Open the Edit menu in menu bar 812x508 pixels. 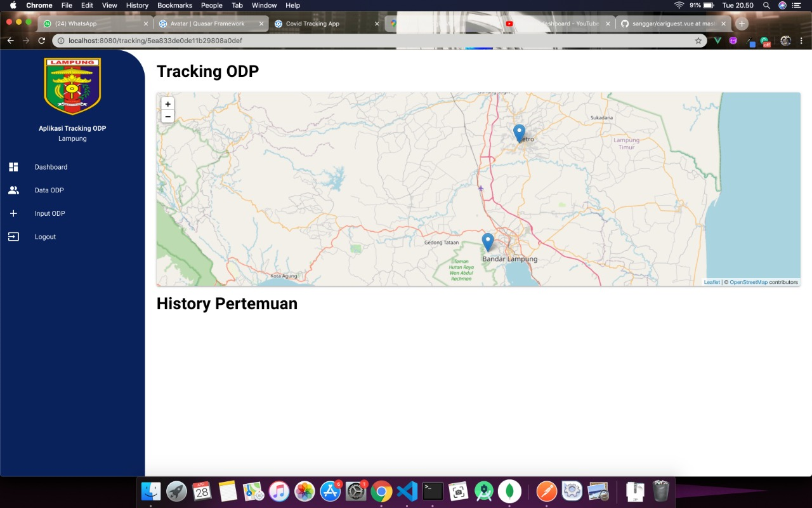pos(87,5)
